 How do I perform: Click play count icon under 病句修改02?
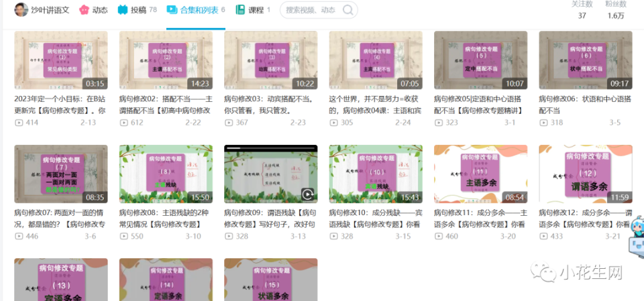pos(123,123)
